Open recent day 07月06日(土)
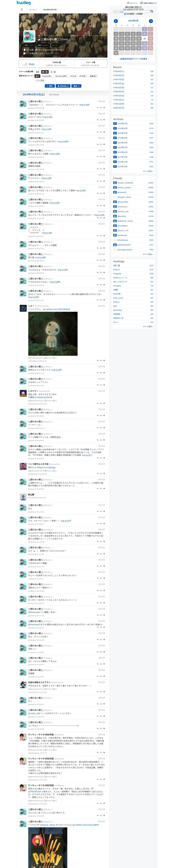This screenshot has height=868, width=174. click(119, 84)
